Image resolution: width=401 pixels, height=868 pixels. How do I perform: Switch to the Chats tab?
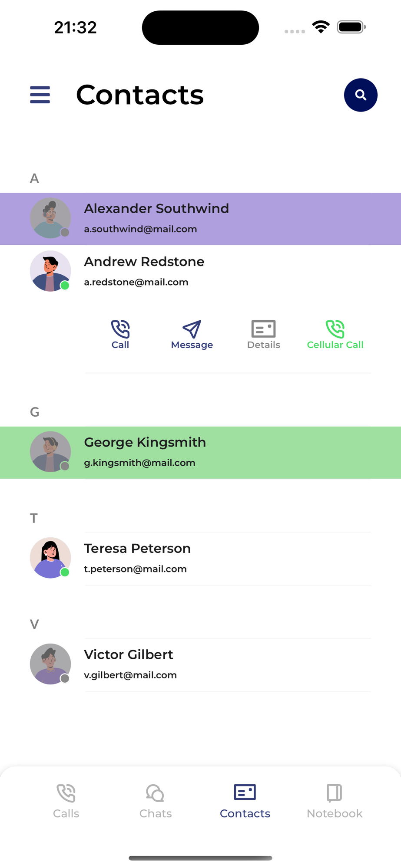pos(156,801)
